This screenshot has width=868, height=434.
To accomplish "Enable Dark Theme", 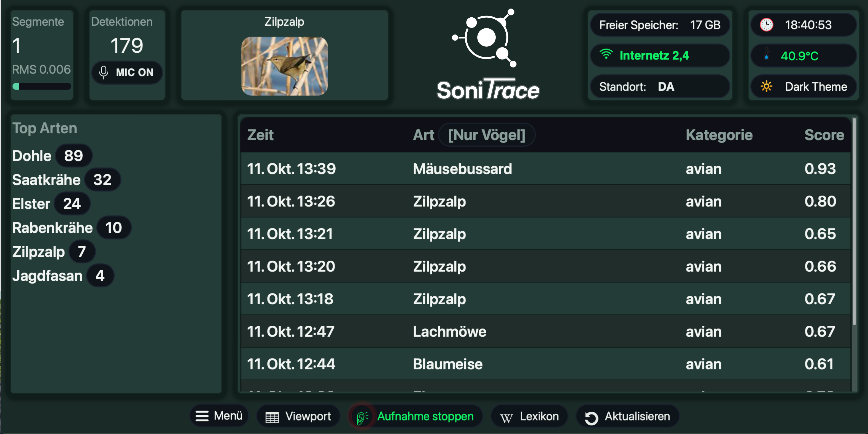I will click(804, 87).
